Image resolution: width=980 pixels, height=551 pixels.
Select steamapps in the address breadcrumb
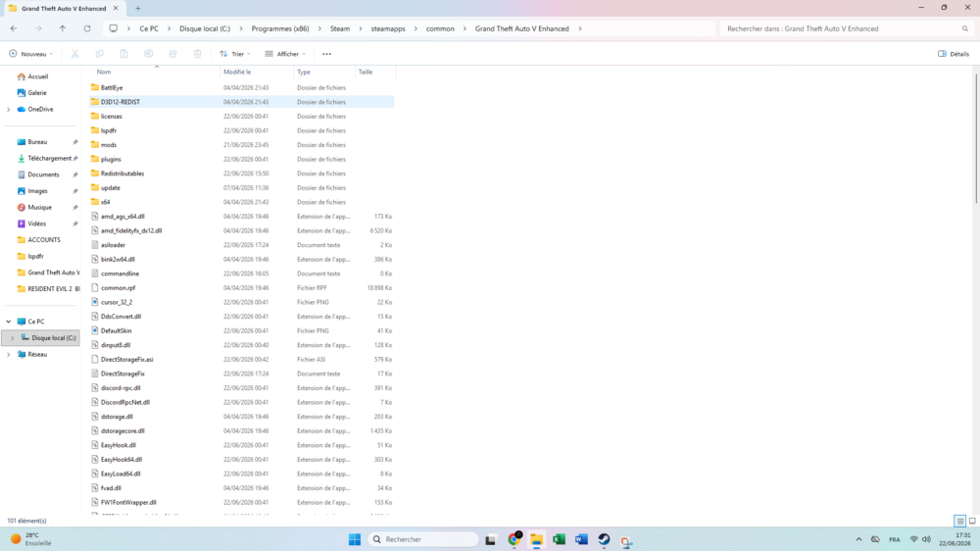point(388,28)
